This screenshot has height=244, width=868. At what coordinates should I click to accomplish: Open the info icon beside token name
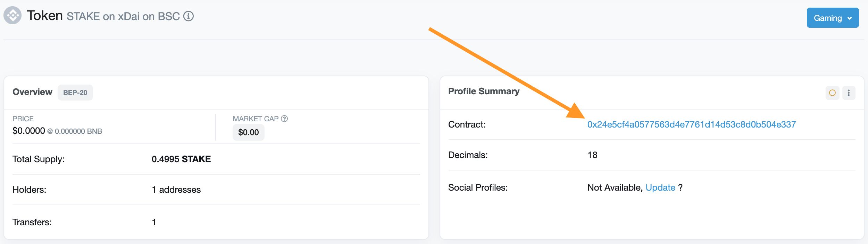[x=189, y=16]
